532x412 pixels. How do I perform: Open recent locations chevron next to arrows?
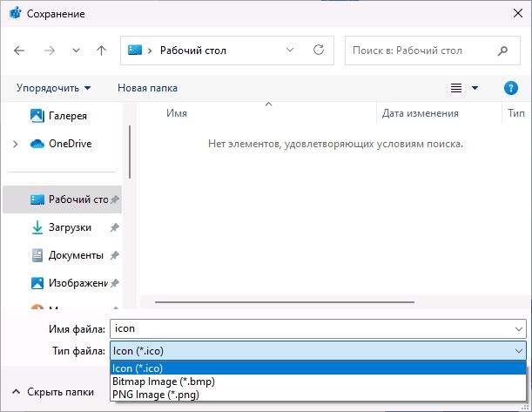coord(76,51)
